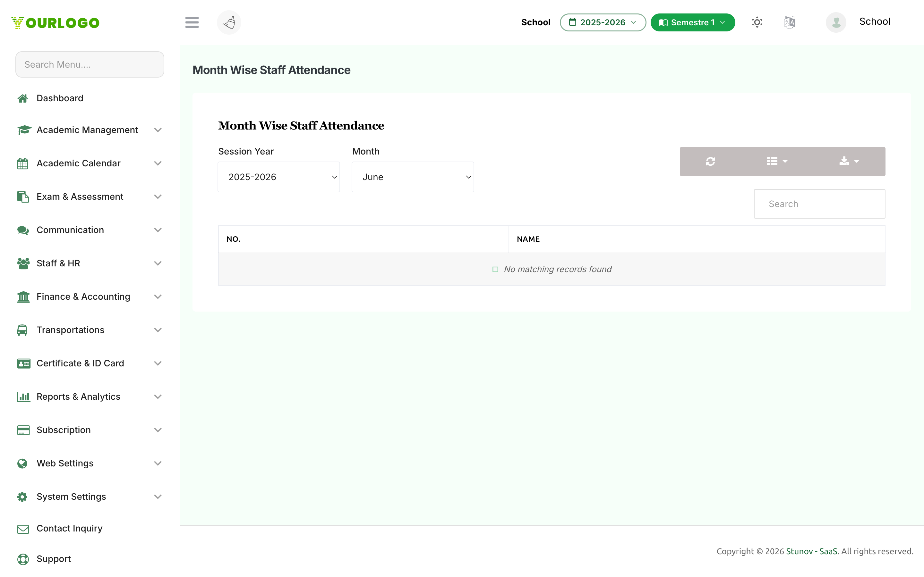Focus the table Search field
Screen dimensions: 924x577
[x=819, y=204]
